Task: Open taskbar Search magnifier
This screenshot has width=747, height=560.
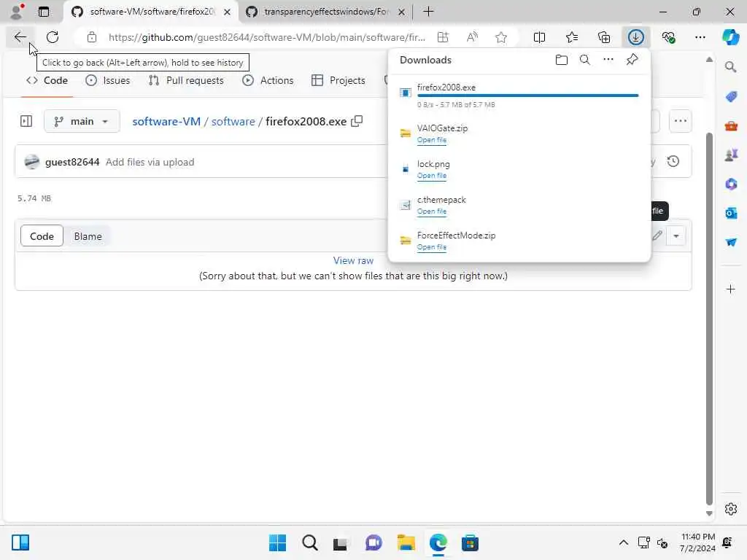Action: click(x=309, y=542)
